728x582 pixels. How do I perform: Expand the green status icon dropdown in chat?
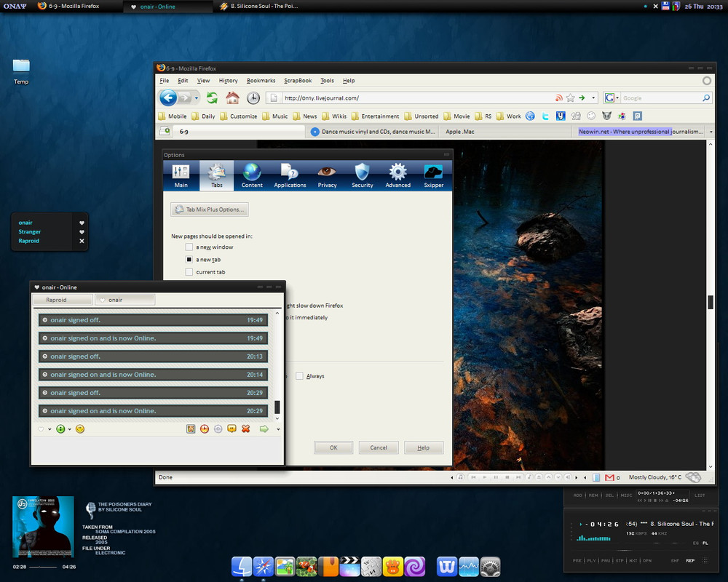70,429
